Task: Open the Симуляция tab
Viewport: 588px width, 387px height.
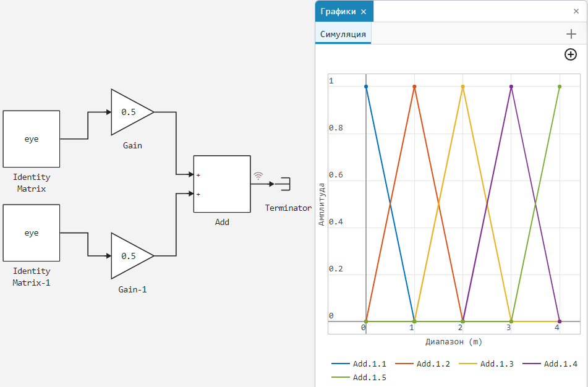Action: (343, 34)
